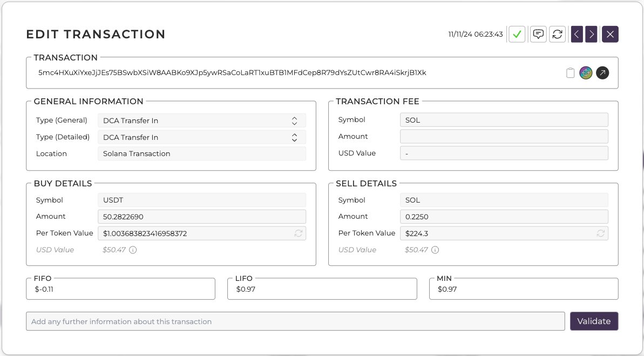Image resolution: width=644 pixels, height=356 pixels.
Task: Refresh Buy Per Token Value icon
Action: tap(298, 233)
